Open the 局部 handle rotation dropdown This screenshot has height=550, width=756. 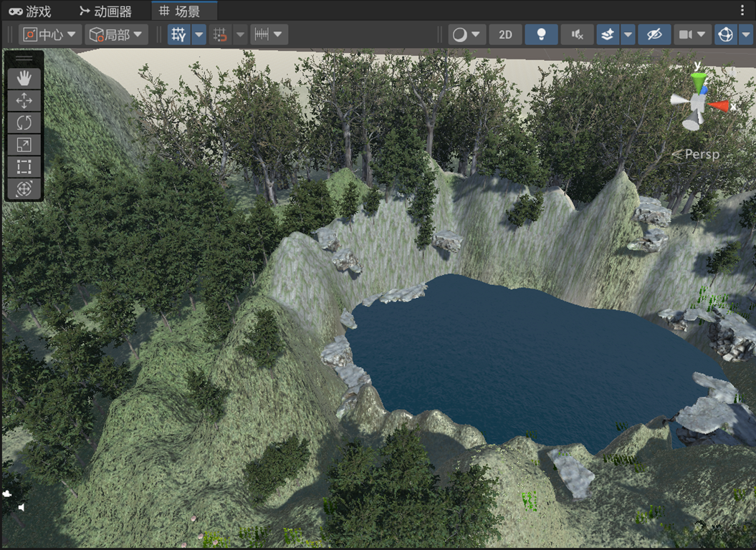coord(116,34)
